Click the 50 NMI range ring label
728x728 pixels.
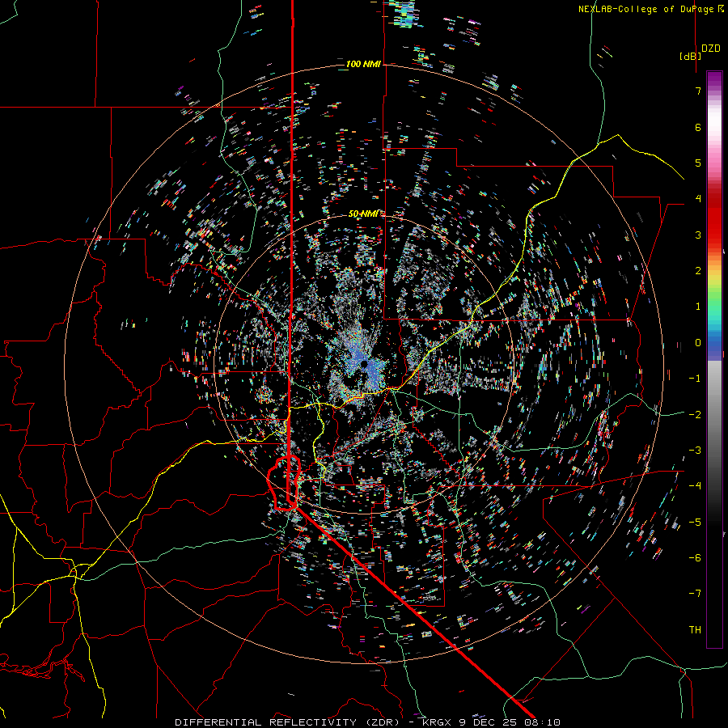click(x=363, y=214)
